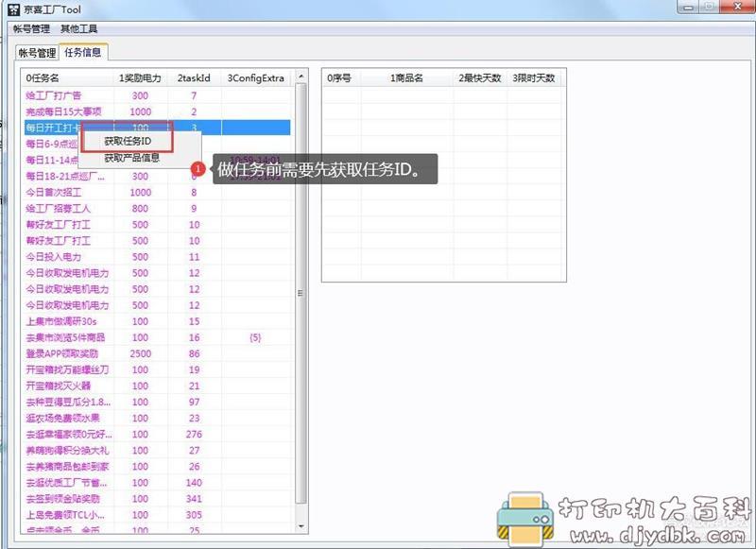The image size is (756, 549).
Task: Sort by the 0任务名 column header
Action: pos(67,78)
